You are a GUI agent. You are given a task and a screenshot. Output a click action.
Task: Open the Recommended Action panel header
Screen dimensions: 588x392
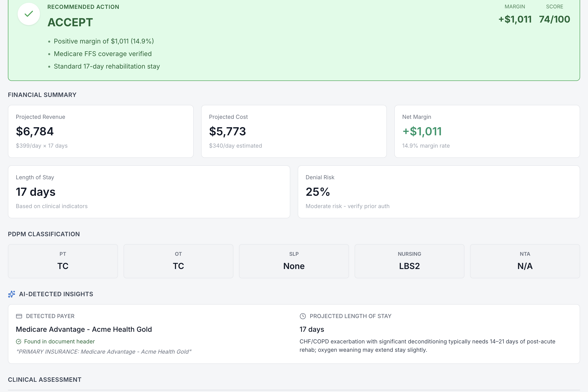(83, 7)
